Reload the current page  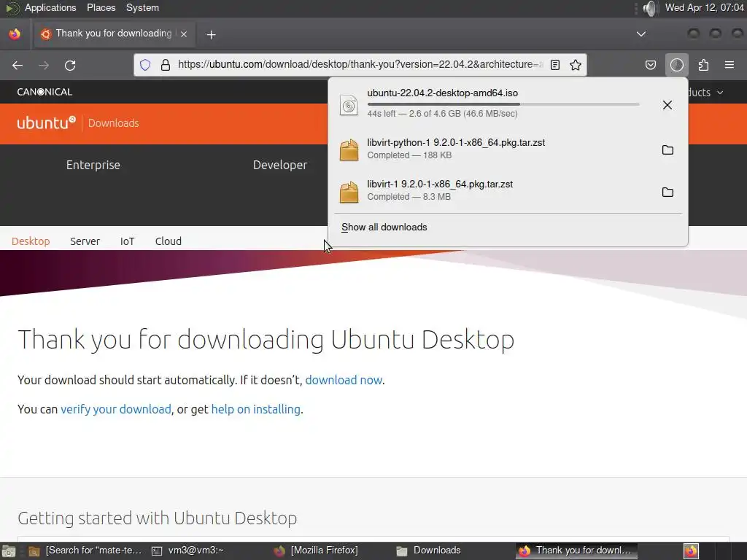click(70, 65)
